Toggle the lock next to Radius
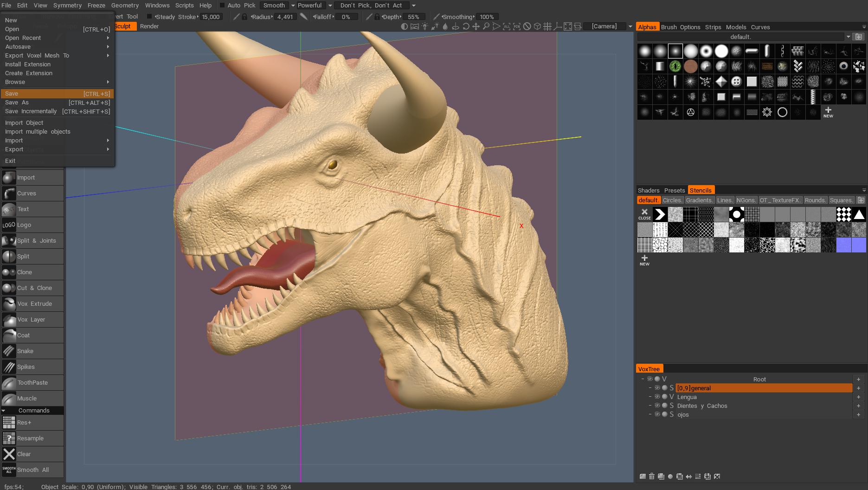This screenshot has width=868, height=490. [244, 17]
